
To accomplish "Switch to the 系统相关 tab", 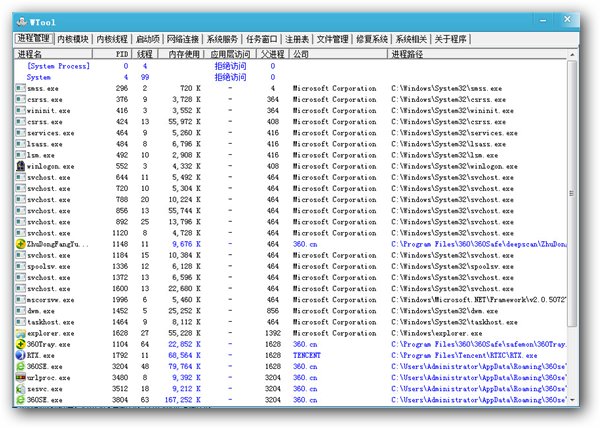I will 411,39.
